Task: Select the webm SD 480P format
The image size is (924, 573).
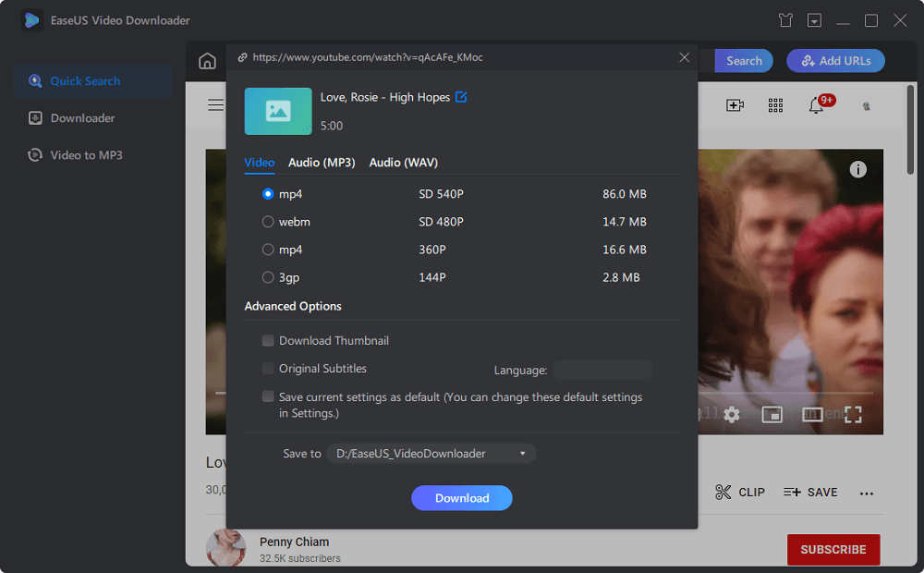Action: [268, 222]
